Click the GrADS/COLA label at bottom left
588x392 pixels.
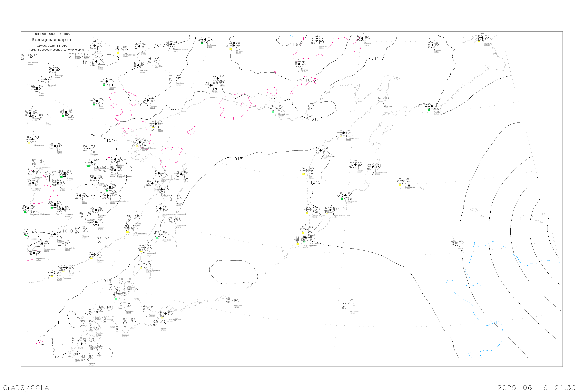pyautogui.click(x=26, y=387)
